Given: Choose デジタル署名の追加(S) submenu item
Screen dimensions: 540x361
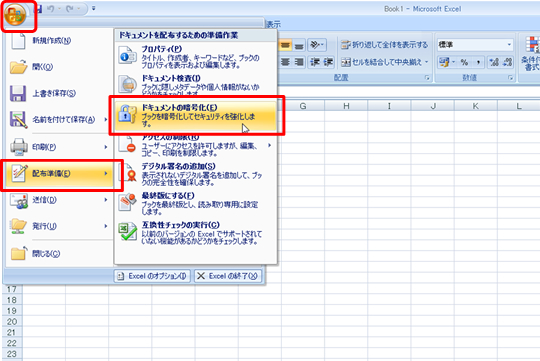Looking at the screenshot, I should tap(196, 175).
